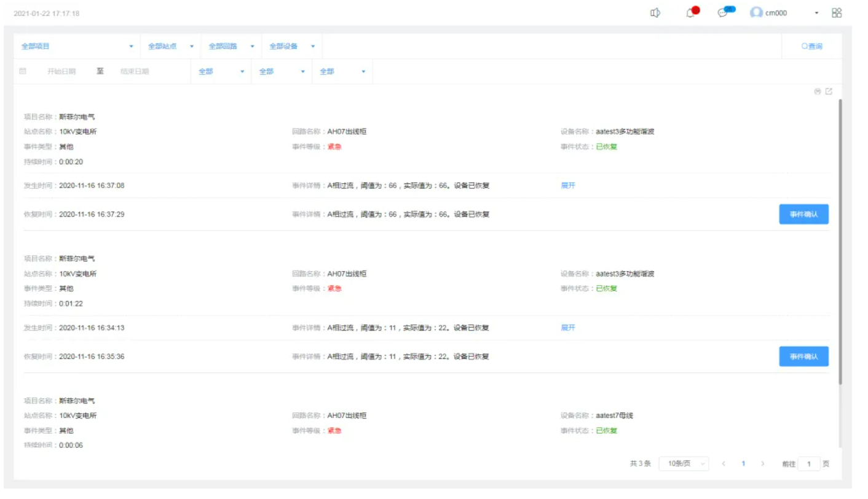
Task: Click 事件确认 for the 16:37:29 event
Action: tap(803, 214)
